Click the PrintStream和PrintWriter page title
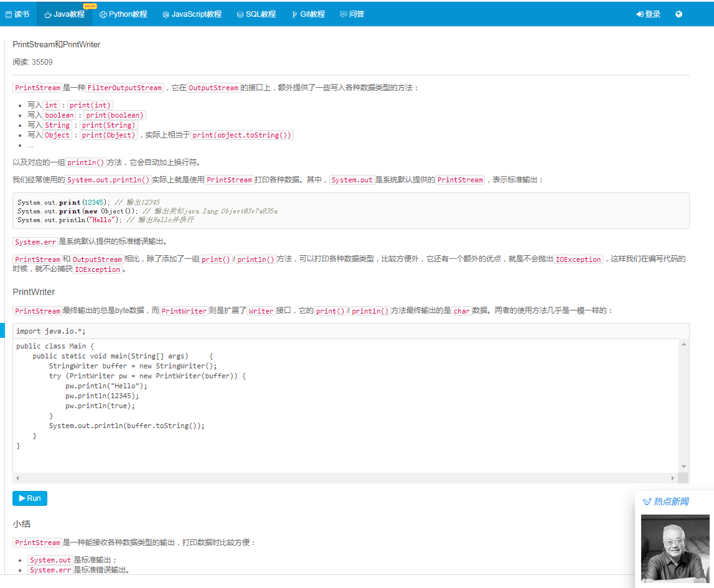This screenshot has width=714, height=588. pyautogui.click(x=57, y=44)
